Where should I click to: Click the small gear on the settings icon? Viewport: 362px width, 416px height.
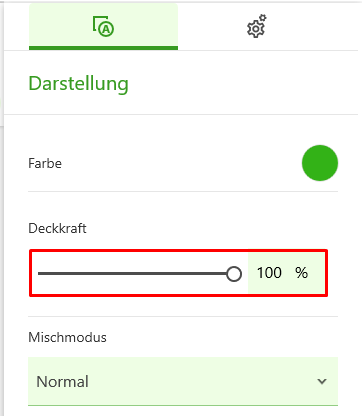[263, 18]
